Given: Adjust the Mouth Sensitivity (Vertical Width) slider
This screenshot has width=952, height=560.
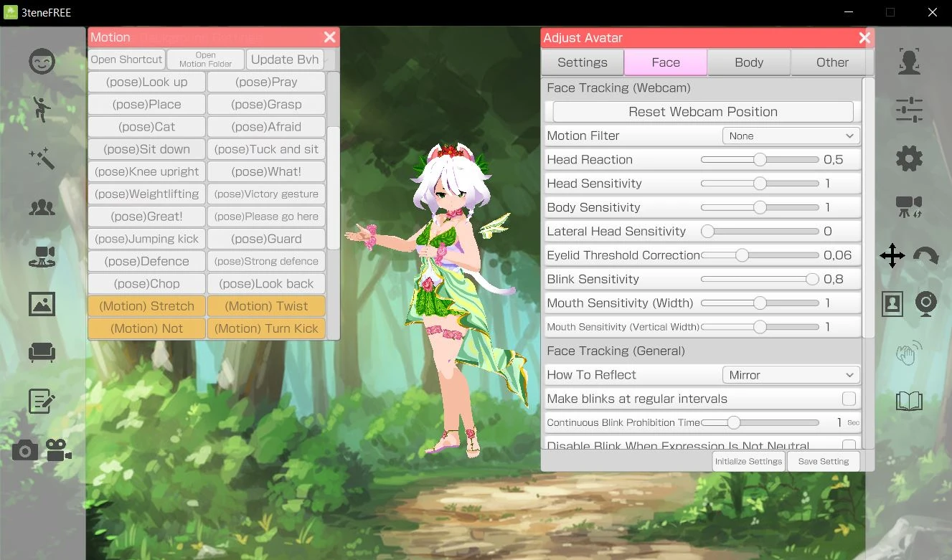Looking at the screenshot, I should [x=760, y=327].
